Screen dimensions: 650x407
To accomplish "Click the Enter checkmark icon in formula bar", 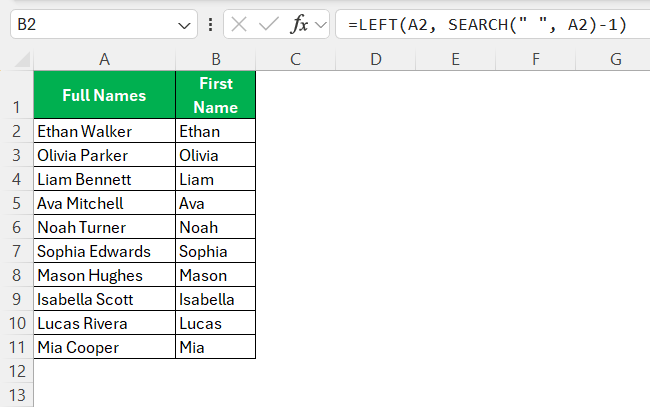I will (x=269, y=24).
